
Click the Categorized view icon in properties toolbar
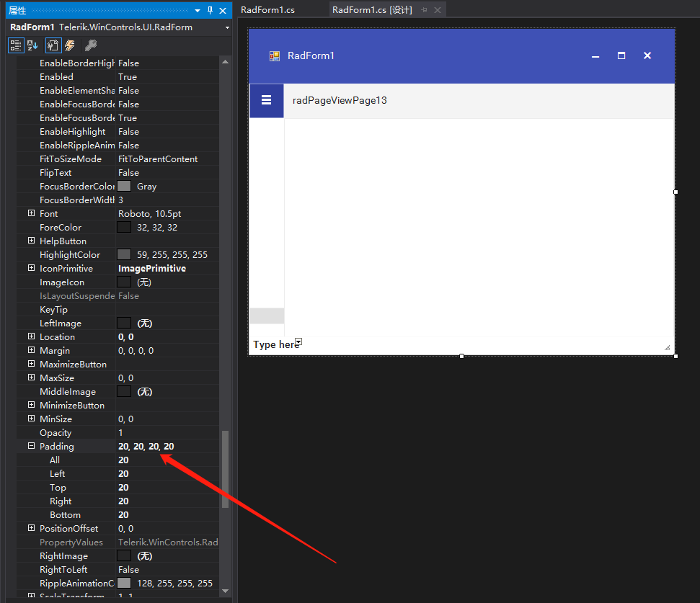(x=16, y=45)
